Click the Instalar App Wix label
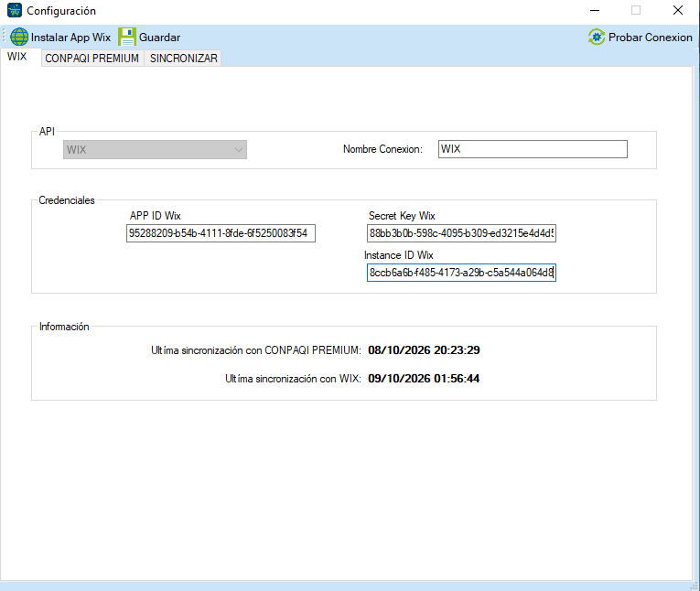 tap(70, 38)
